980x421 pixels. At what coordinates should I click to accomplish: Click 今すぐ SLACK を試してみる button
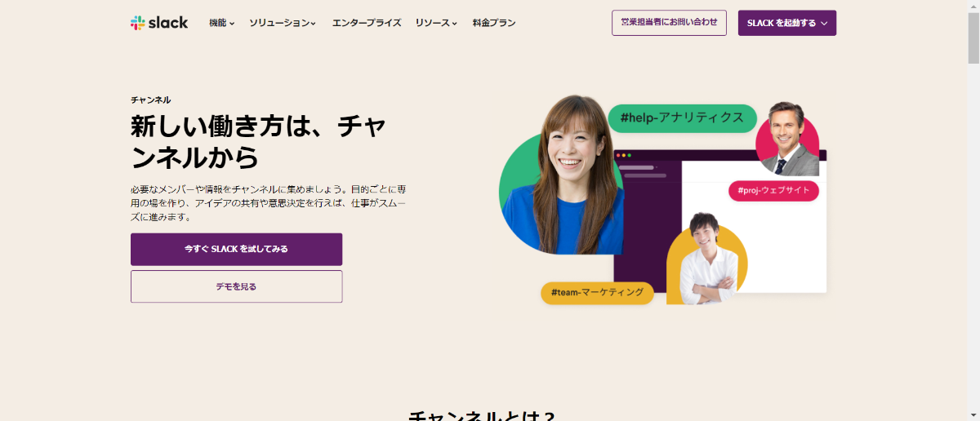click(236, 249)
